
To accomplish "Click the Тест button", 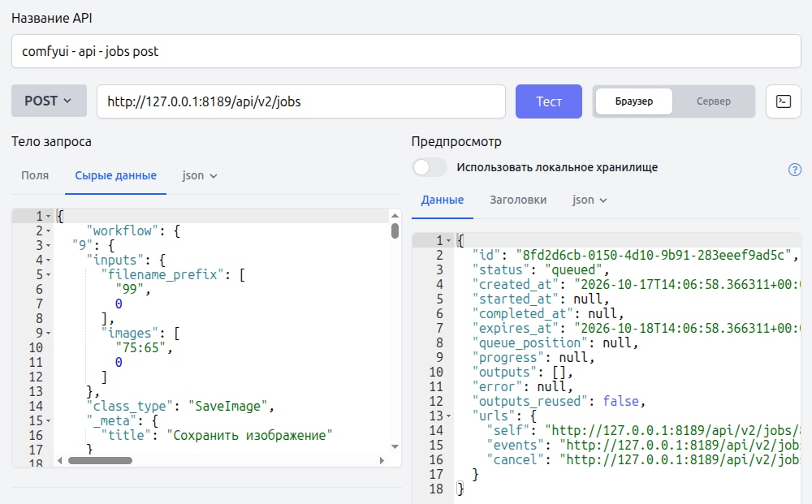I will click(x=548, y=101).
